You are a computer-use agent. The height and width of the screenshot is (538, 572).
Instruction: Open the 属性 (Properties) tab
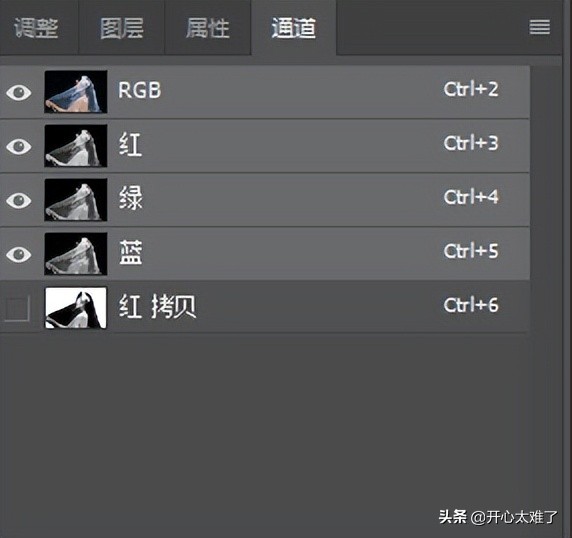point(208,28)
